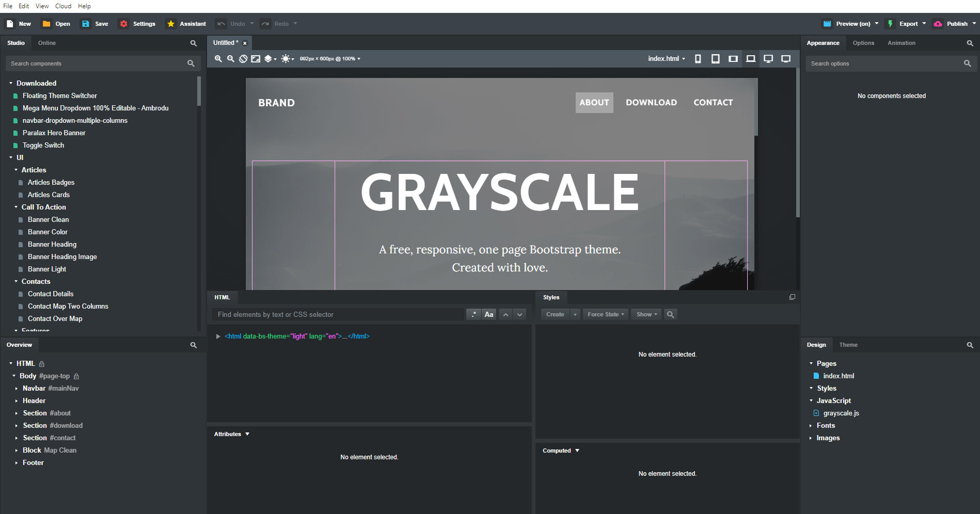This screenshot has height=514, width=980.
Task: Select the desktop monitor breakpoint icon
Action: point(768,59)
